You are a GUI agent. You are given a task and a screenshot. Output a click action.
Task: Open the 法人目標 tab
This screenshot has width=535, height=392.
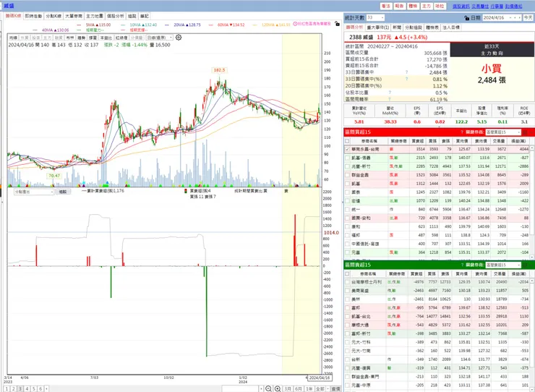click(x=451, y=27)
